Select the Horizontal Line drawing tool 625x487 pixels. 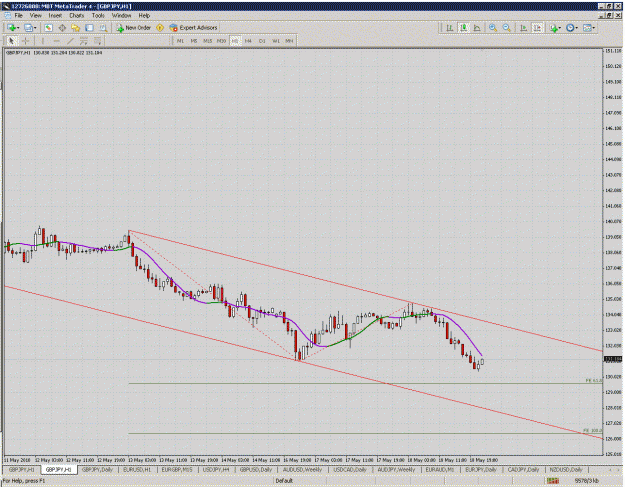[57, 41]
